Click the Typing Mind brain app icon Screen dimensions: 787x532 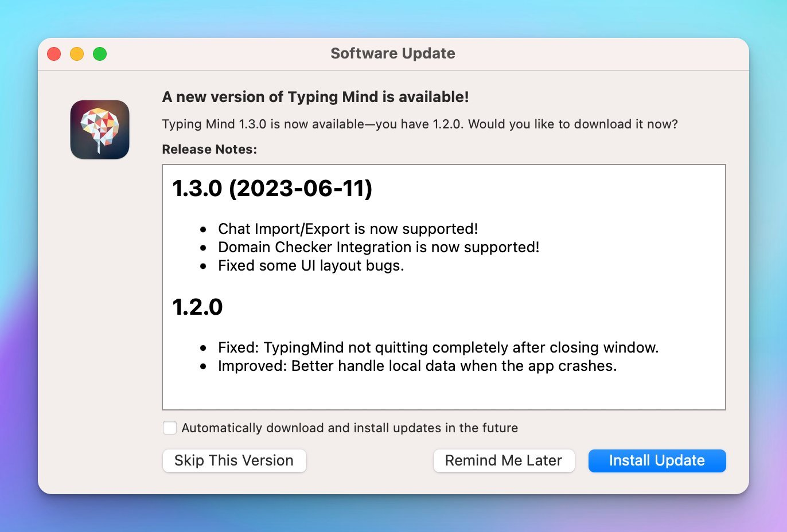coord(100,130)
